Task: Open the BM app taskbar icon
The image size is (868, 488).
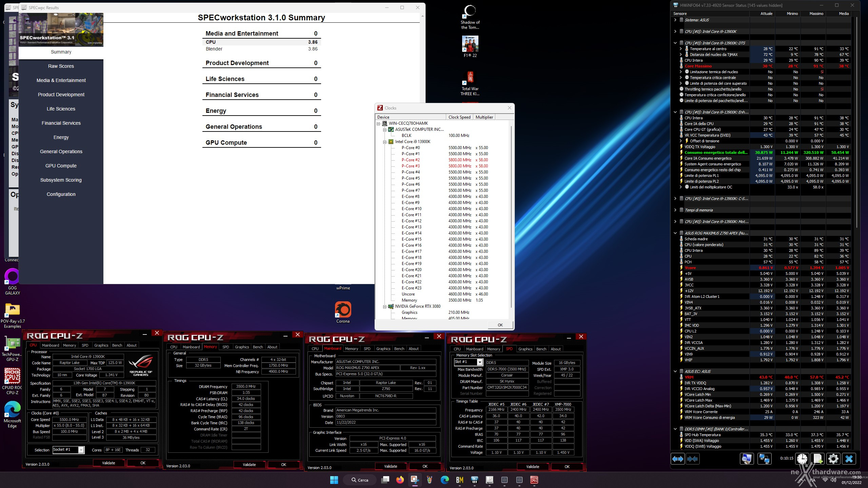Action: (459, 480)
